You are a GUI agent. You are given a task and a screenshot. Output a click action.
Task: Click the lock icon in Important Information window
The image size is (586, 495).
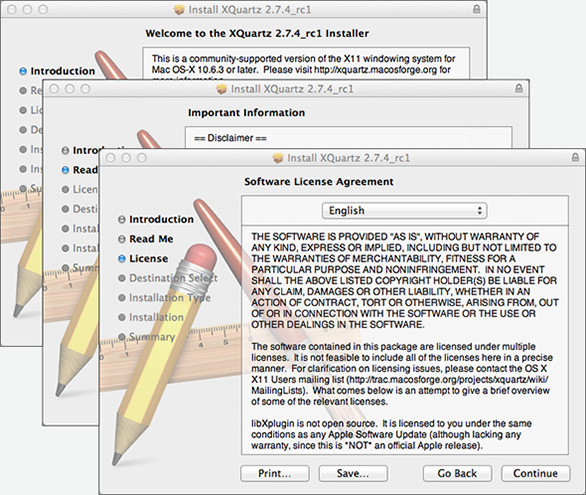(519, 88)
